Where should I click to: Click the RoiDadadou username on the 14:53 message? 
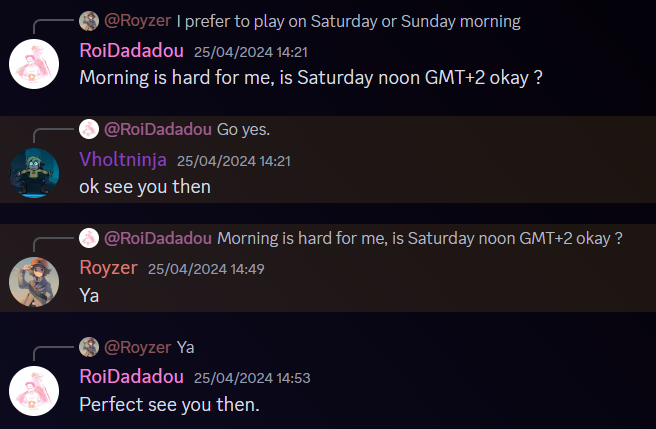tap(130, 376)
